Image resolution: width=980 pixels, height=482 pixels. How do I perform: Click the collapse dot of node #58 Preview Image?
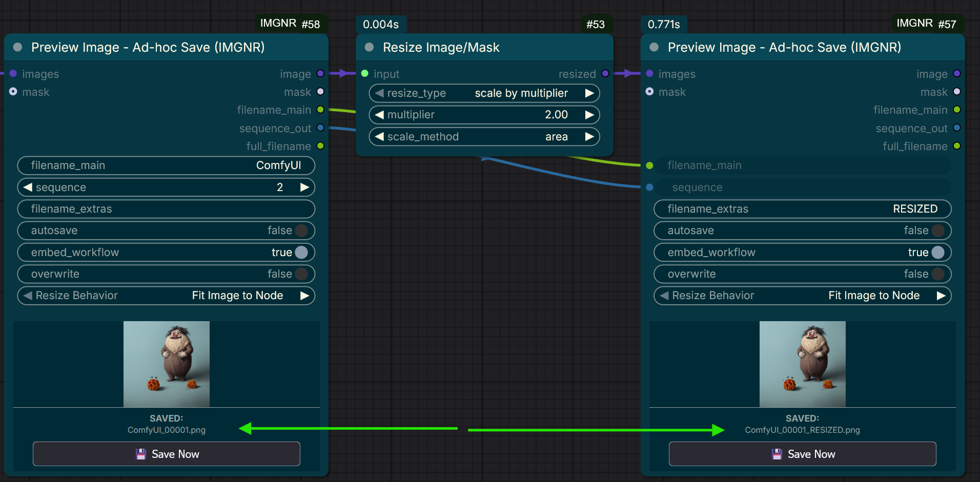coord(17,47)
